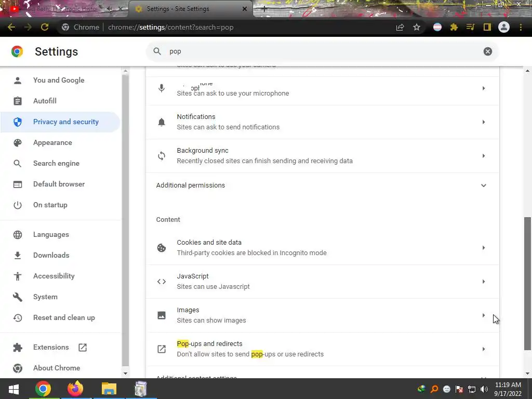Open Notifications settings arrow
Viewport: 532px width, 399px height.
point(484,122)
